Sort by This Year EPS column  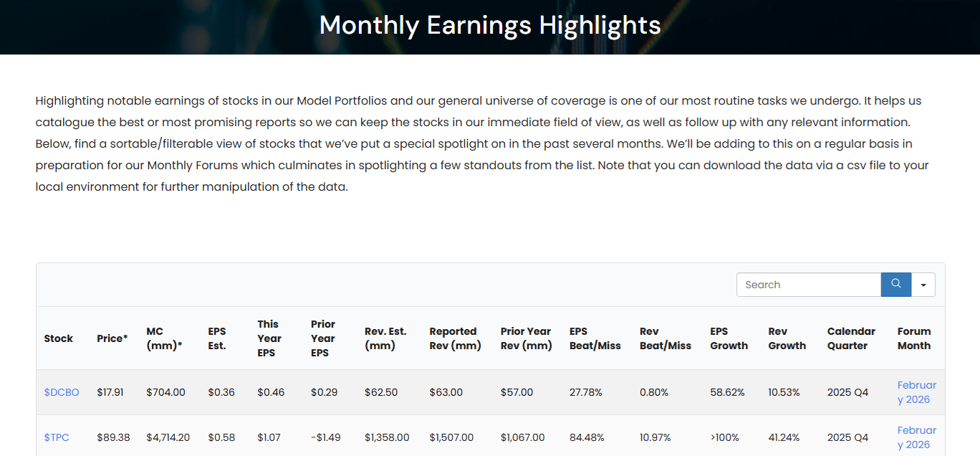(269, 338)
